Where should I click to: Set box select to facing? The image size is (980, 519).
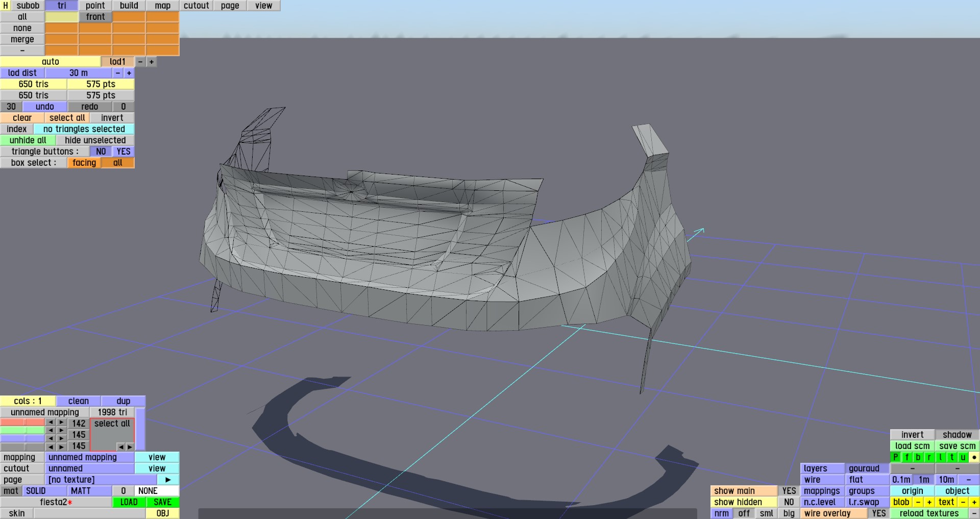[84, 163]
